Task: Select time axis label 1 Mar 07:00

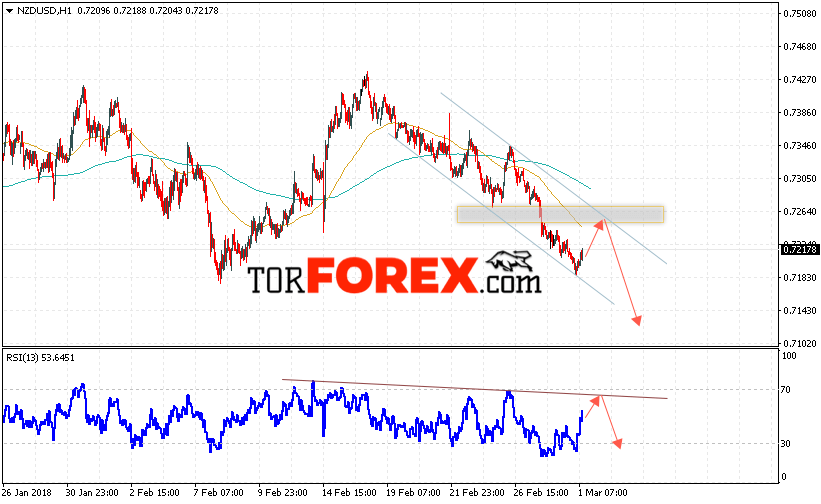Action: [603, 492]
